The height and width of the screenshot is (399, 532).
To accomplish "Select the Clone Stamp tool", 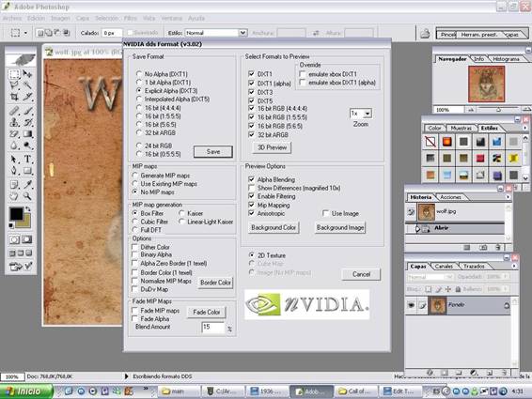I will point(14,122).
